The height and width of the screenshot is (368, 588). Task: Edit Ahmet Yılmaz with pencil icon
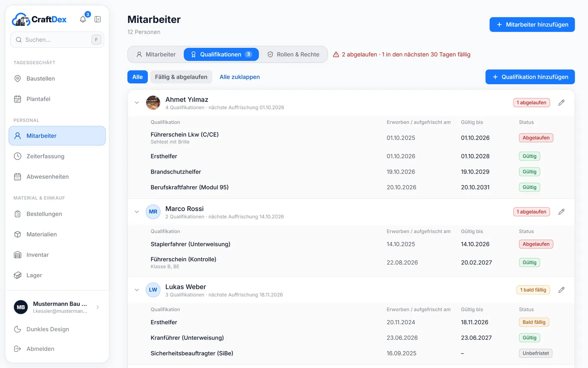click(561, 103)
